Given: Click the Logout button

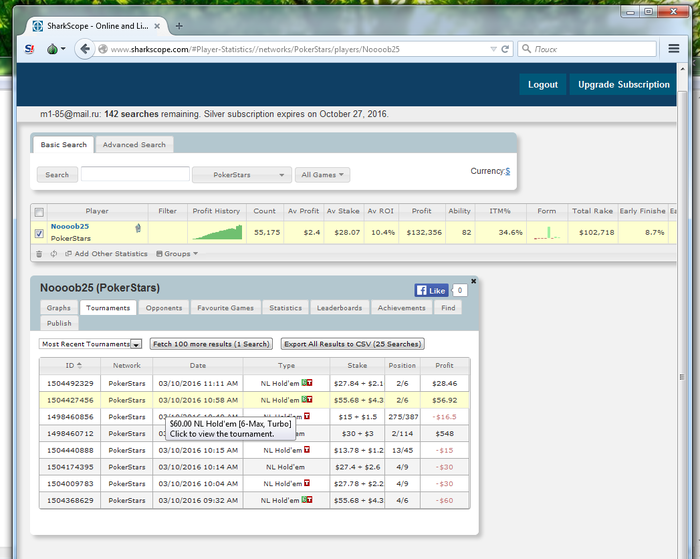Looking at the screenshot, I should [x=543, y=84].
